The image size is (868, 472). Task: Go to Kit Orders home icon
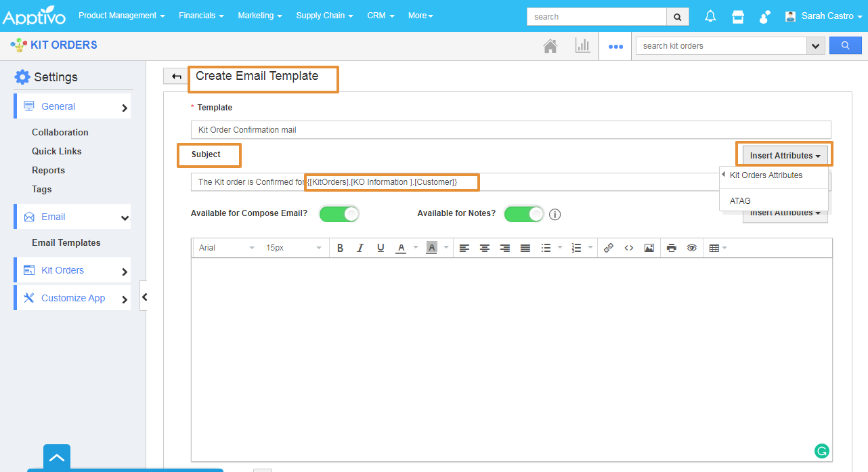click(550, 46)
